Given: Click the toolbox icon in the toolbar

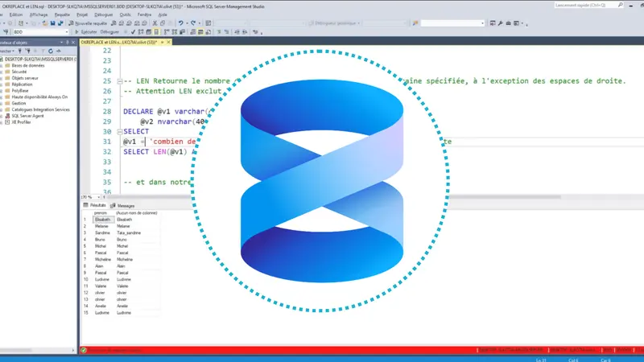Looking at the screenshot, I should [x=508, y=23].
